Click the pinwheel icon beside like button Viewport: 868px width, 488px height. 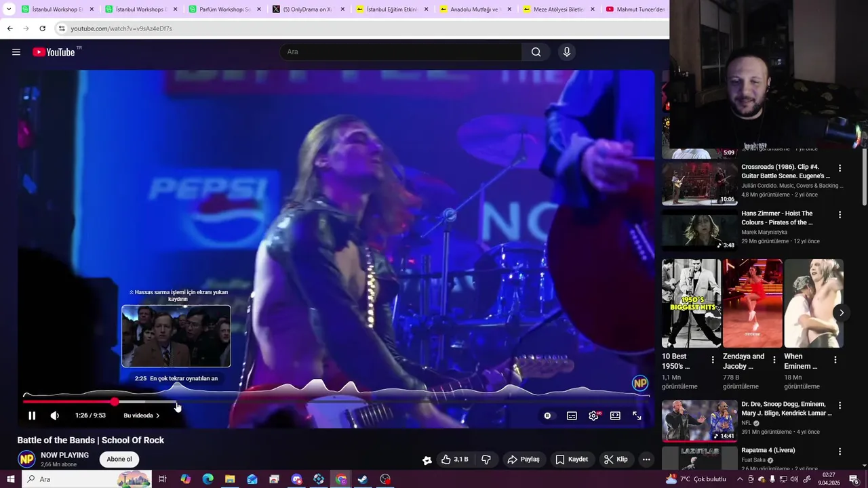(x=427, y=460)
